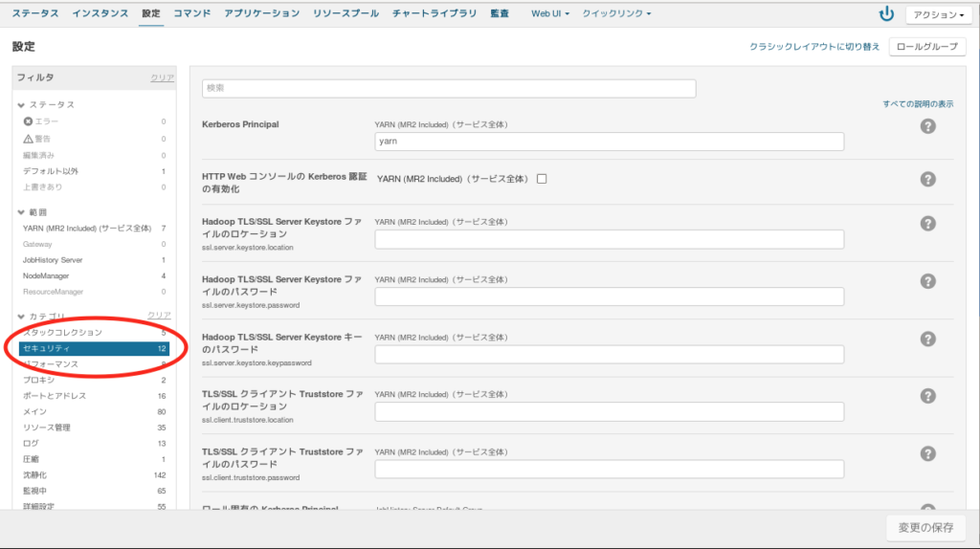Image resolution: width=980 pixels, height=549 pixels.
Task: Click the 変更の保存 button
Action: click(925, 528)
